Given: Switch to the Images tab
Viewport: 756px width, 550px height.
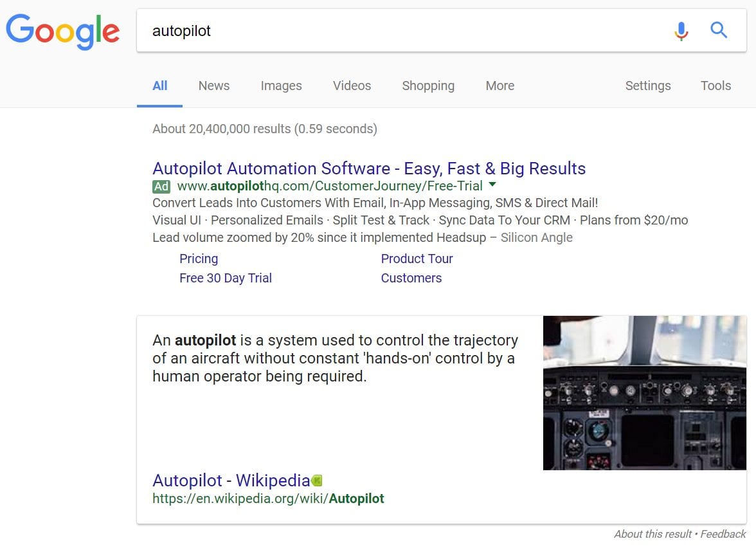Looking at the screenshot, I should pos(281,86).
